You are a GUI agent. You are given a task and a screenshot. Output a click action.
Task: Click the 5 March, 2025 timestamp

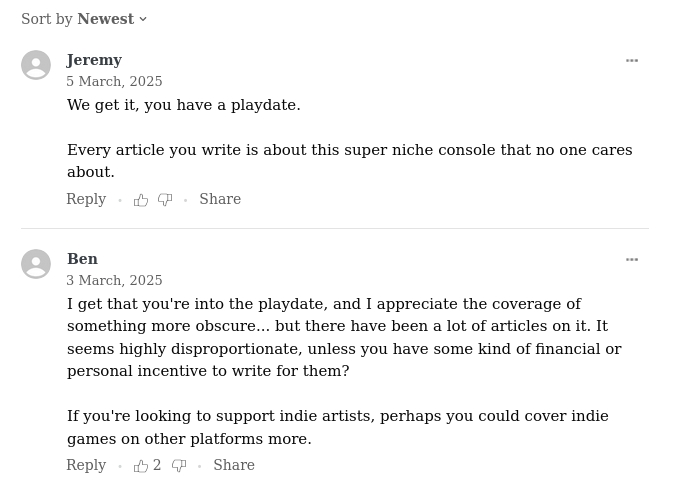tap(114, 82)
